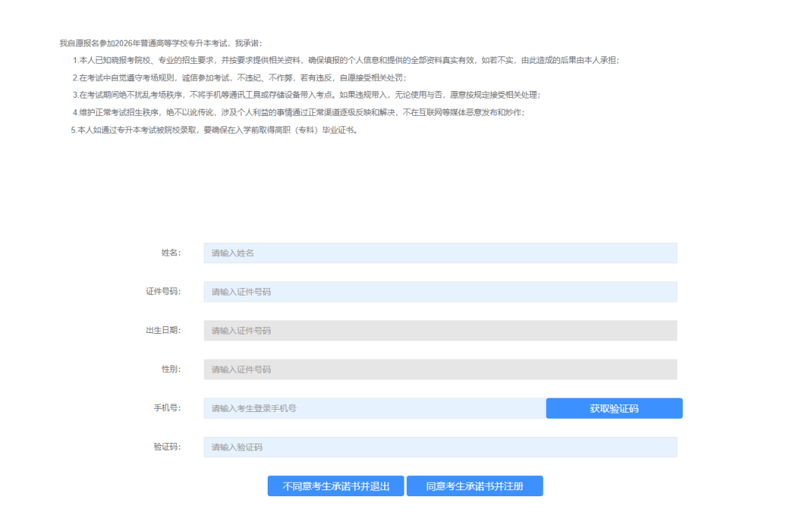Click commitment item 5 about 毕业证书
The height and width of the screenshot is (509, 812).
[x=214, y=129]
